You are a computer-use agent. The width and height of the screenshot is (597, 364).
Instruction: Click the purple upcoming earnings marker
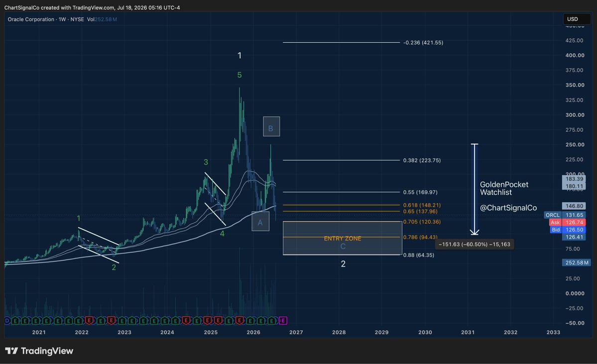click(x=282, y=321)
